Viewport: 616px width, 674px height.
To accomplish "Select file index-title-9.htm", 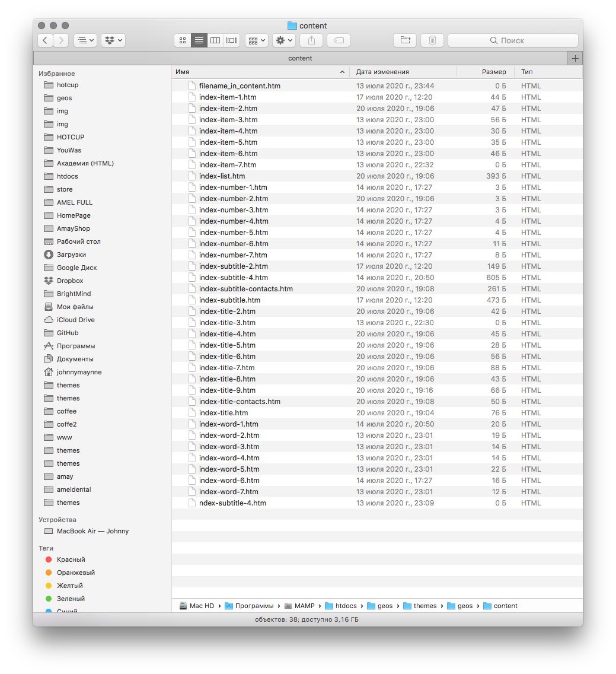I will 377,390.
